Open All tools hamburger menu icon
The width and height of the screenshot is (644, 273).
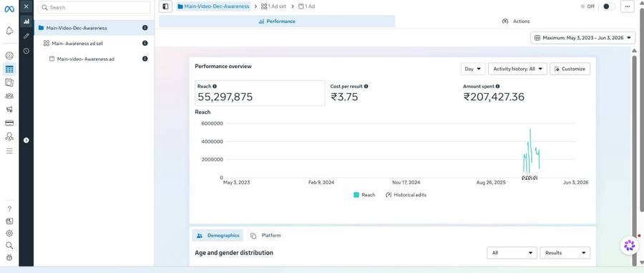click(9, 151)
